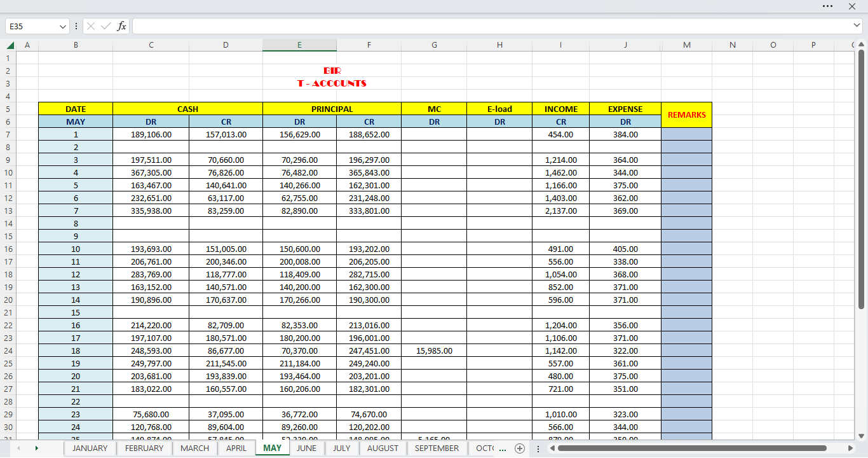Click cell with value 1,462.00

(561, 172)
